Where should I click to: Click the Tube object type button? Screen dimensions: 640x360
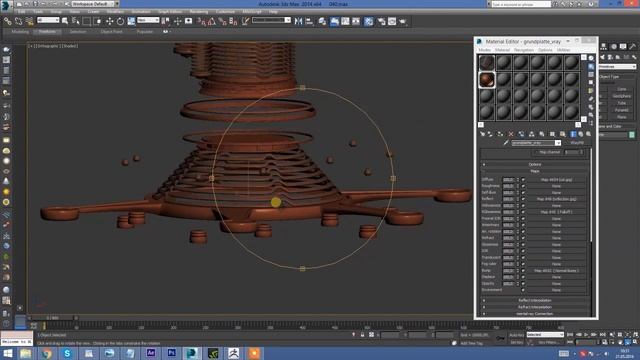622,103
